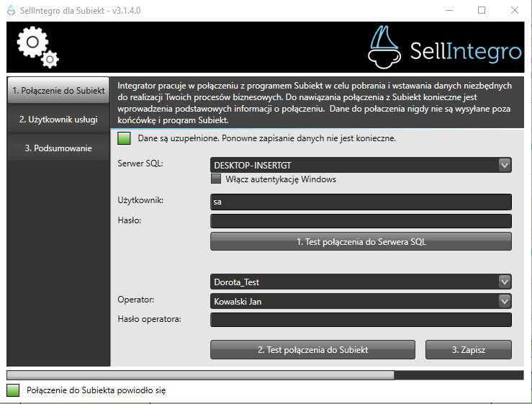Switch to '2. Użytkownik usługi' tab
The width and height of the screenshot is (532, 404).
tap(58, 120)
